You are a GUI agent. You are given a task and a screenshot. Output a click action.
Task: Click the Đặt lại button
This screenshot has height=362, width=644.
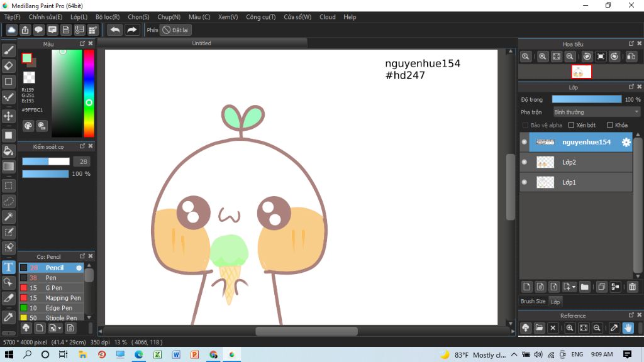click(x=176, y=30)
